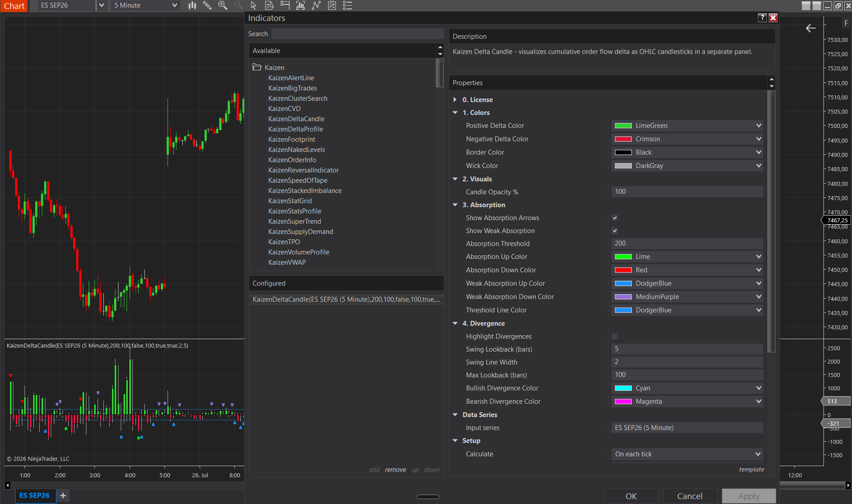Screen dimensions: 852x504
Task: Click the remove link under Configured
Action: point(395,470)
